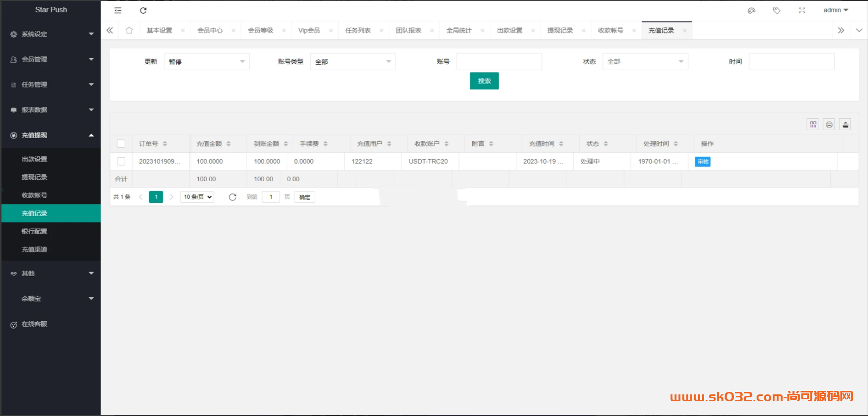Select page 1 pagination button
868x416 pixels.
pos(156,197)
